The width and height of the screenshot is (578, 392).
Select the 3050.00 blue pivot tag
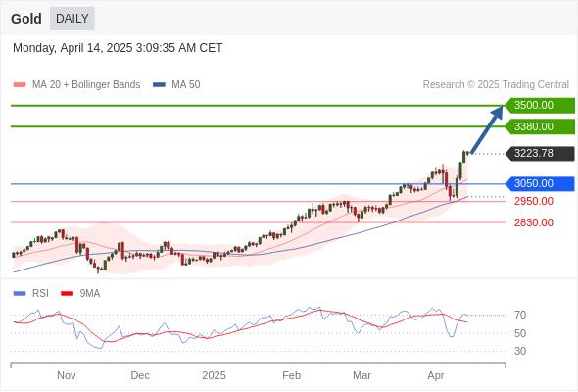540,183
